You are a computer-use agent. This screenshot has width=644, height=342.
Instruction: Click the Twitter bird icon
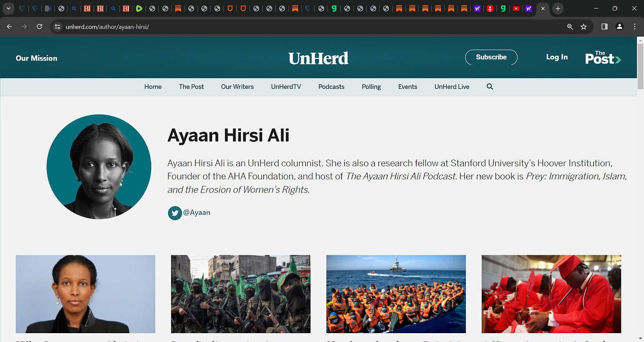[175, 213]
